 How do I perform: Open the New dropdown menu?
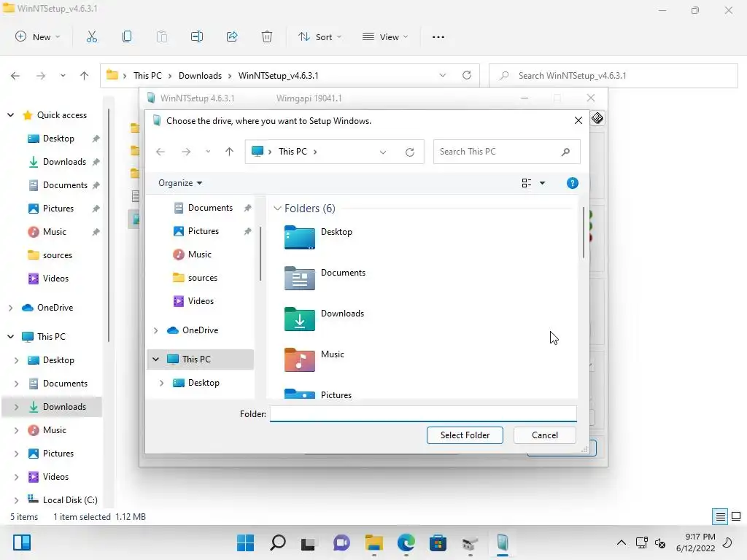[x=38, y=36]
